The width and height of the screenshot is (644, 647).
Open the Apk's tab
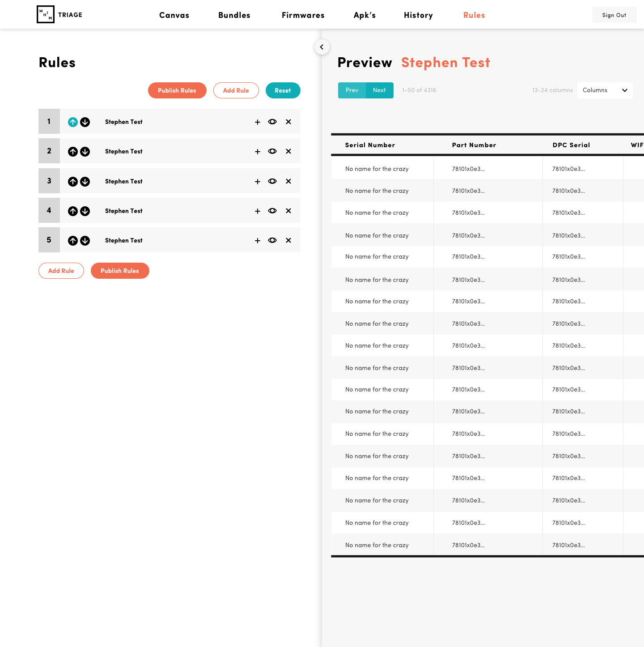click(364, 15)
